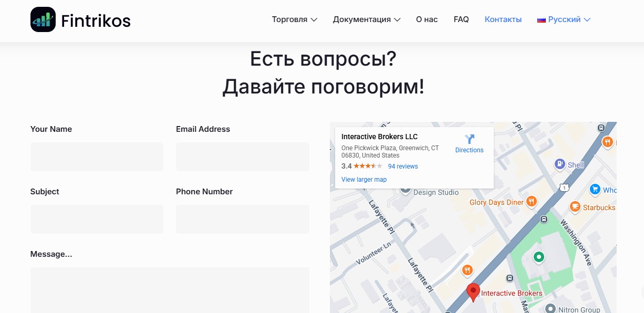Select the Starbucks coffee cup marker
644x313 pixels.
pos(575,206)
